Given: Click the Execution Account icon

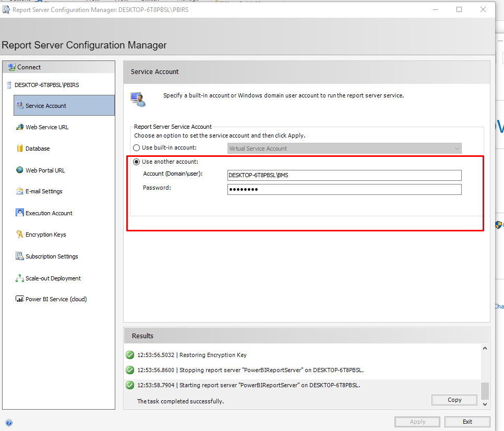Looking at the screenshot, I should point(20,213).
